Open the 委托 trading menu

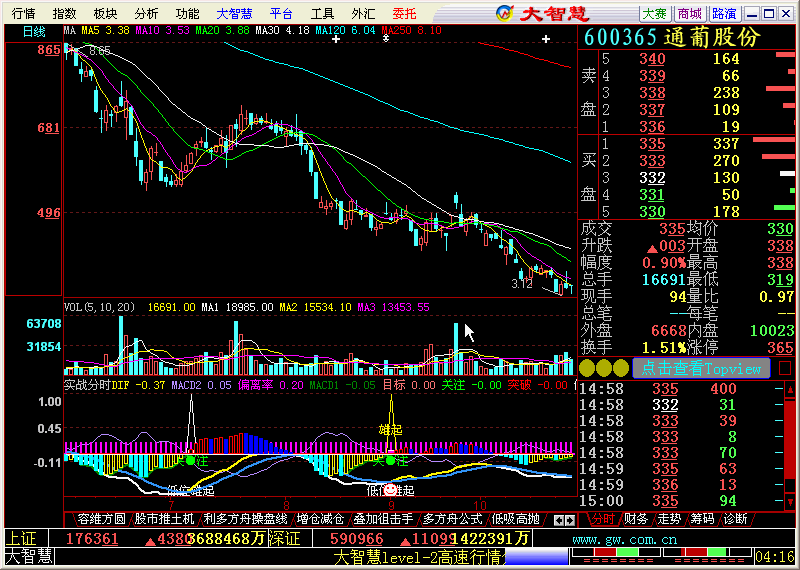click(x=405, y=13)
